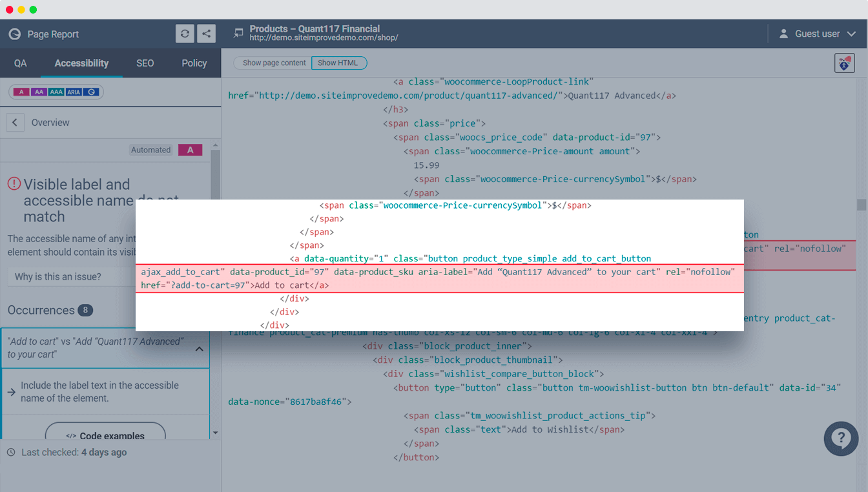Toggle the Siteimprove logo filter badge
Viewport: 868px width, 492px height.
tap(91, 92)
